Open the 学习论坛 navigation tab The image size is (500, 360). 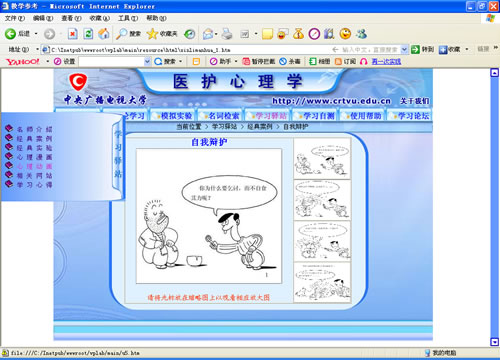point(411,116)
